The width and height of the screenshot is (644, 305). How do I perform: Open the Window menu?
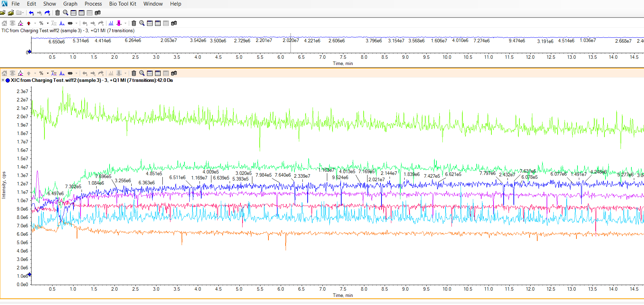pos(153,4)
